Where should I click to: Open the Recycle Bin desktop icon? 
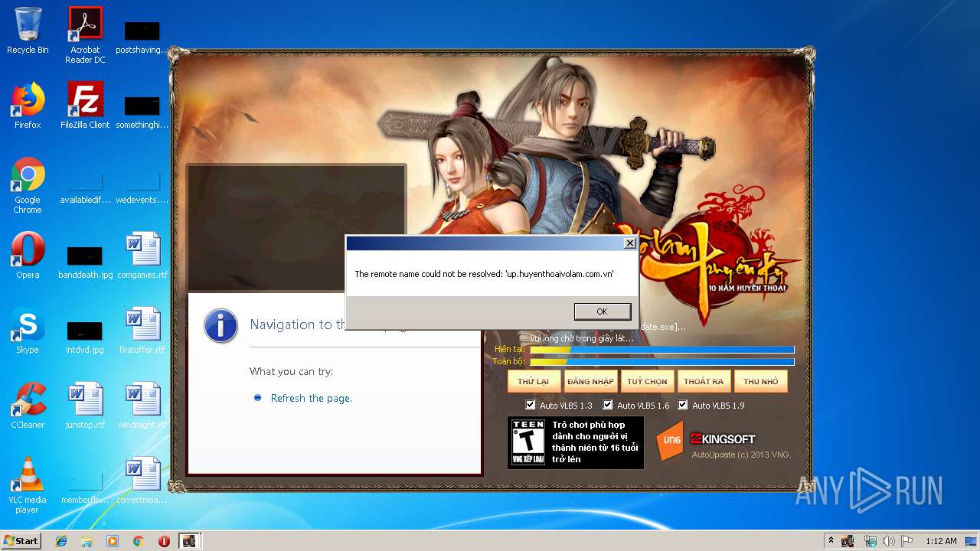[x=28, y=31]
